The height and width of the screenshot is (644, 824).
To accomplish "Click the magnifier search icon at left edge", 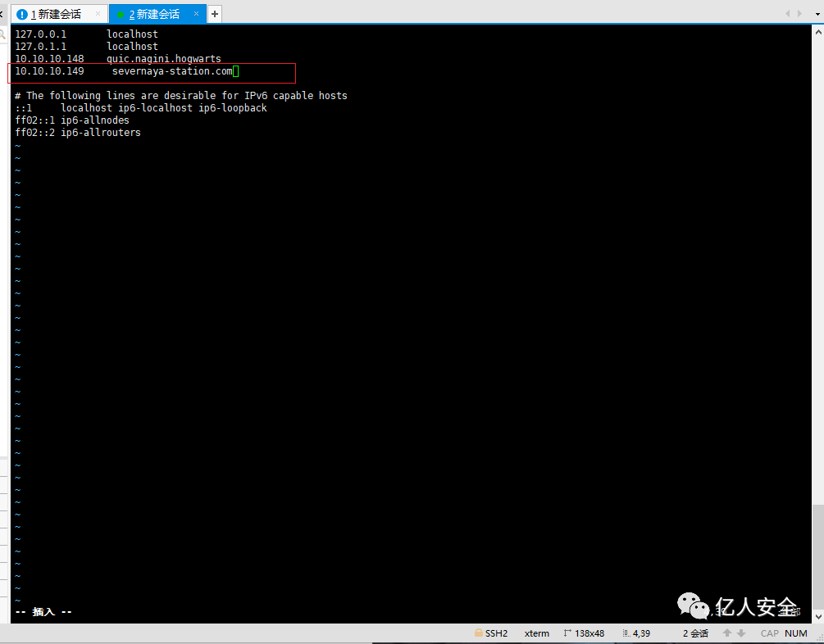I will (2, 34).
